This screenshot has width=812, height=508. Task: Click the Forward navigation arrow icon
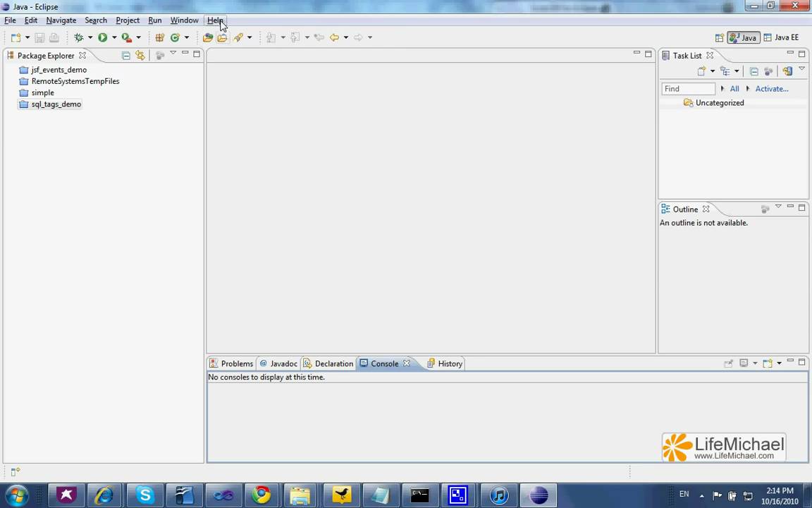coord(358,37)
